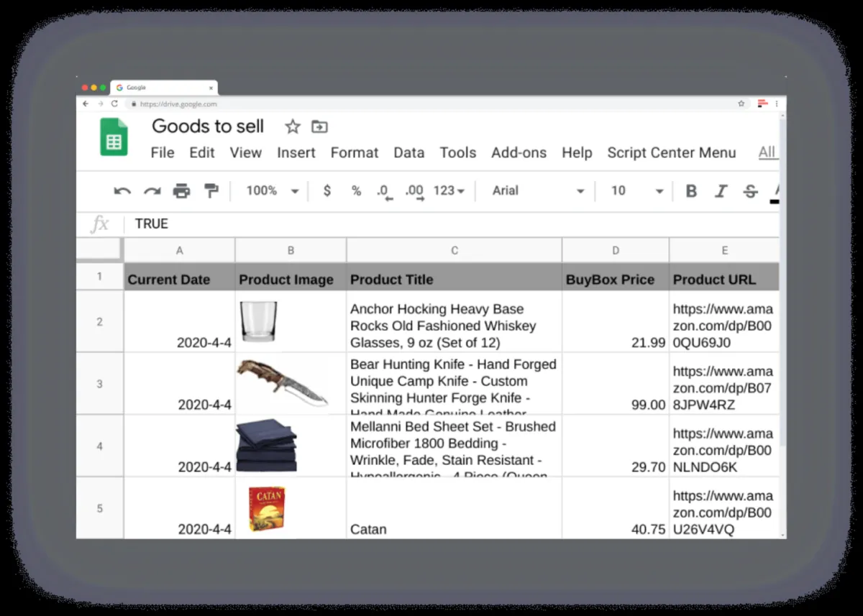Image resolution: width=863 pixels, height=616 pixels.
Task: Select cell with price 21.99
Action: 616,321
